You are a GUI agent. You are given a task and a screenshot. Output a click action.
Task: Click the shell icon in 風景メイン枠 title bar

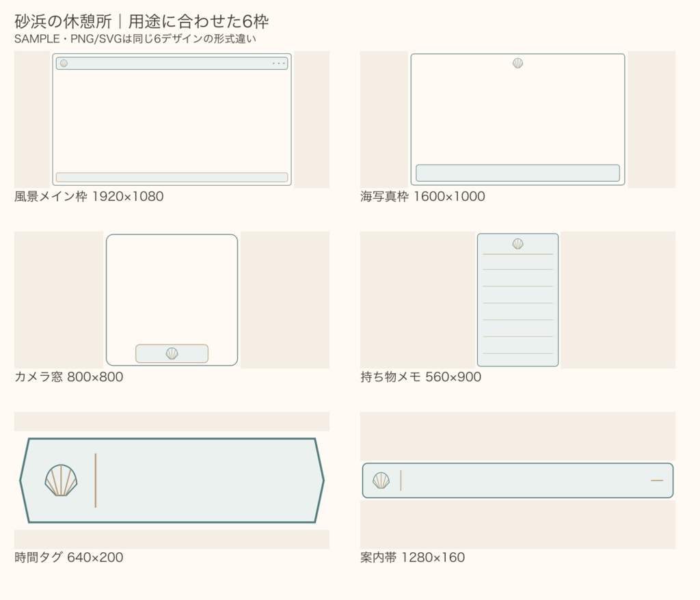pos(64,64)
